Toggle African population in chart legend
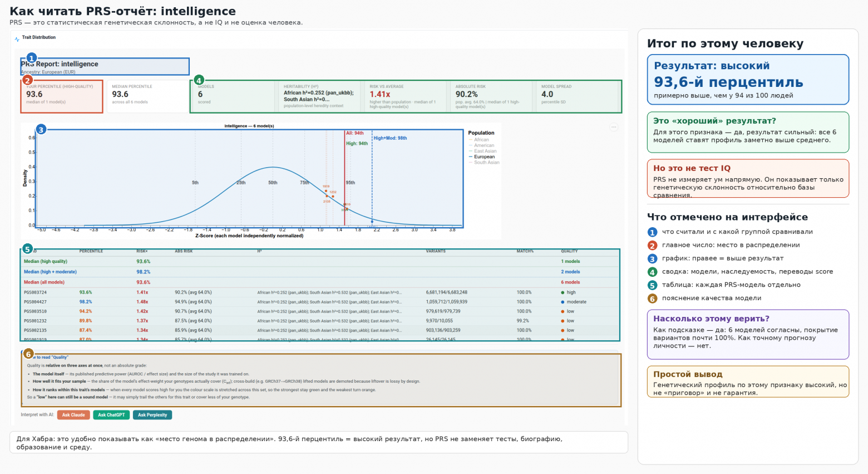 click(479, 140)
